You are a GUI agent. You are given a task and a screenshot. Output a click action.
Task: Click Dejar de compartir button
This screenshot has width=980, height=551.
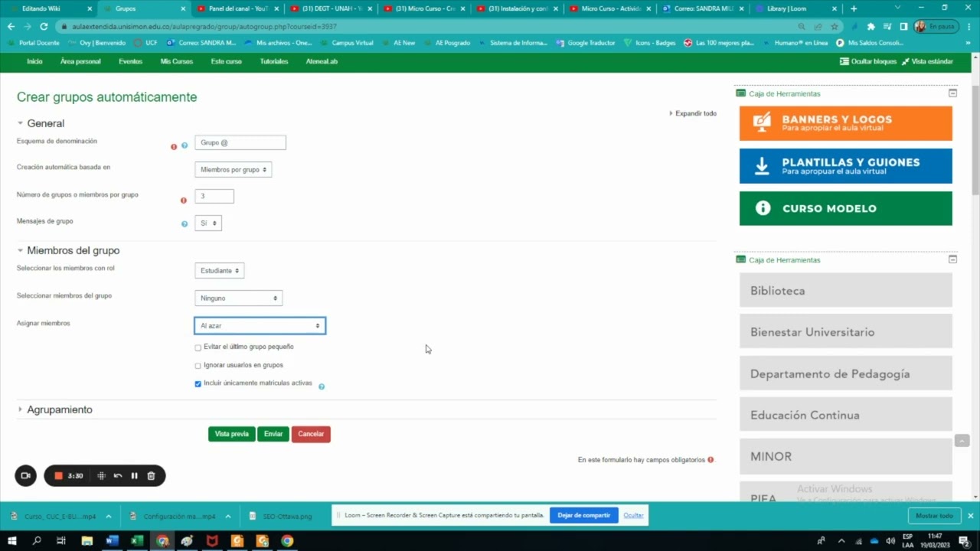pyautogui.click(x=584, y=515)
